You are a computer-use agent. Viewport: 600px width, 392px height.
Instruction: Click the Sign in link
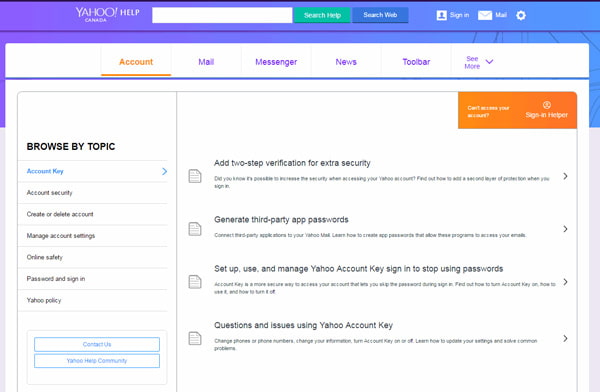click(459, 15)
